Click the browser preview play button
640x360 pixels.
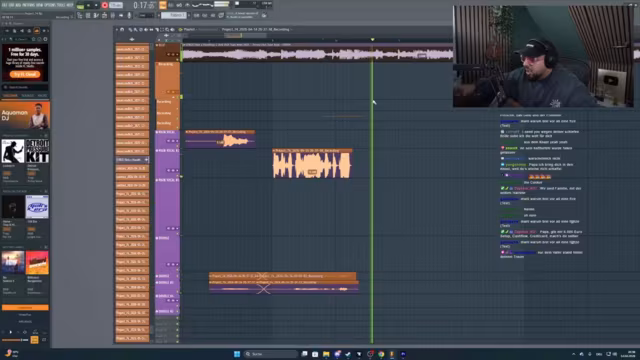(x=11, y=332)
